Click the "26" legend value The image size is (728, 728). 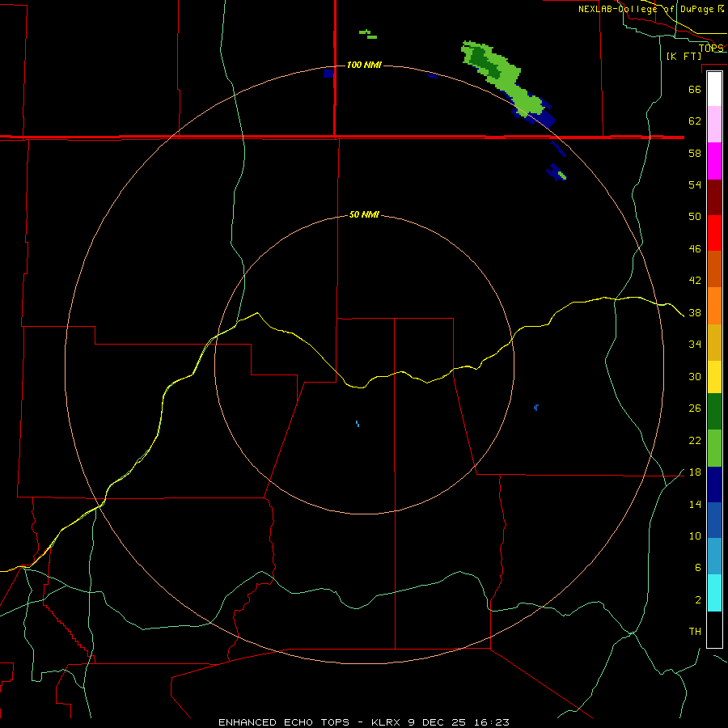(695, 408)
